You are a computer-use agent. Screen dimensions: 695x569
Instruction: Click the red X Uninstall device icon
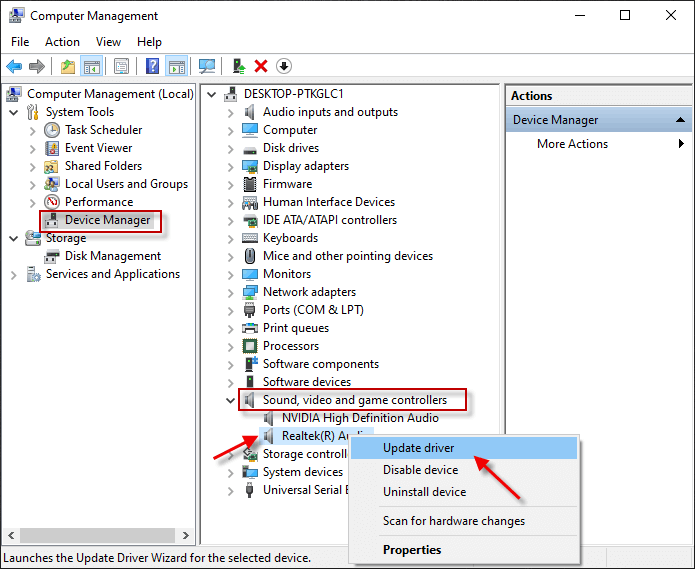261,66
